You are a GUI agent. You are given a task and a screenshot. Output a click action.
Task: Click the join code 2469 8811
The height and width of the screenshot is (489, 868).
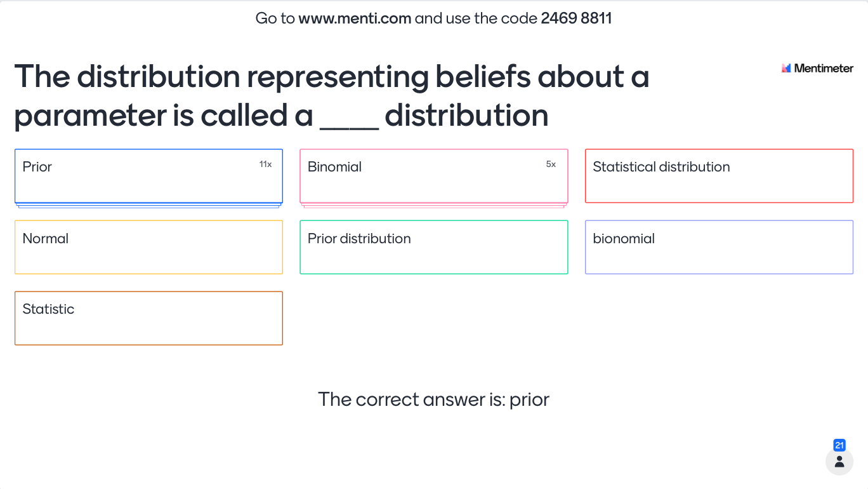pos(576,18)
